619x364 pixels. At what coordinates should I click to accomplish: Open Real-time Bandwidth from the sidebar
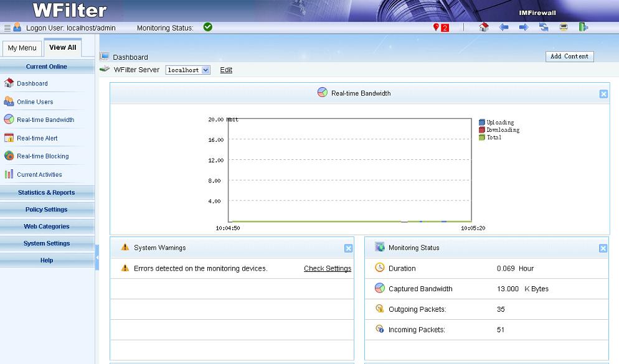pos(46,120)
